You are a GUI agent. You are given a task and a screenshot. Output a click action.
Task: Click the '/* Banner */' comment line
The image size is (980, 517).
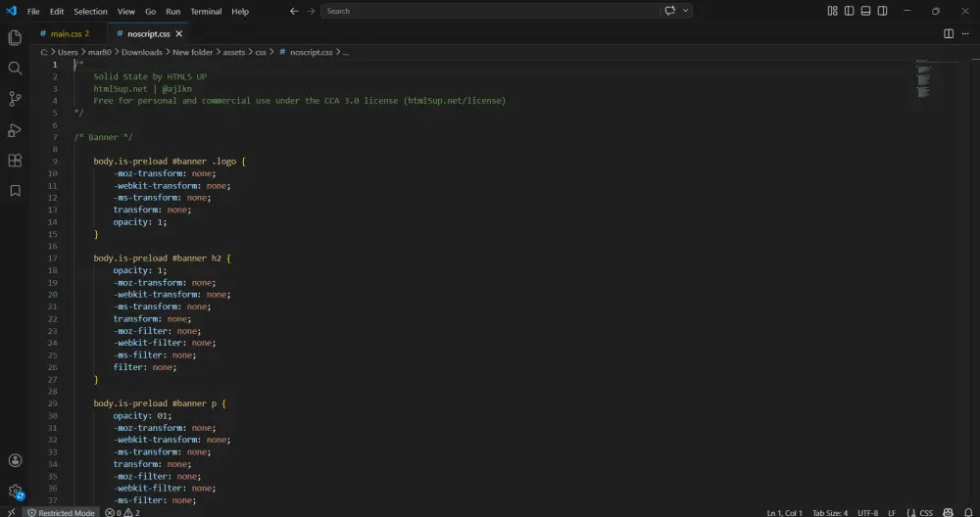click(103, 137)
